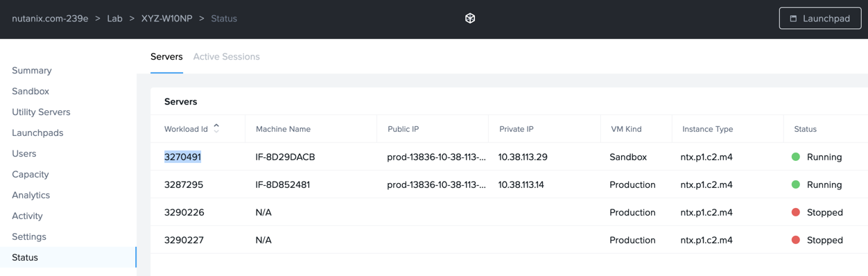Sort by Workload Id arrows
This screenshot has height=276, width=868.
[x=216, y=128]
